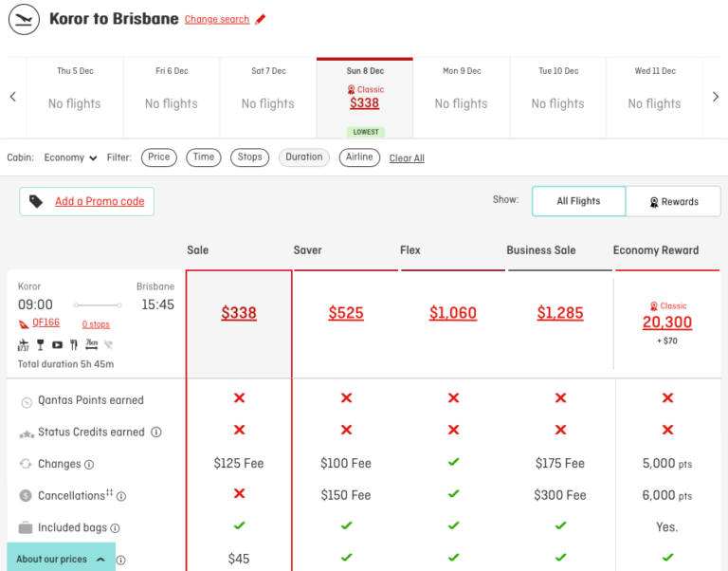Screen dimensions: 728x571
Task: Click the promo code tag icon
Action: [36, 201]
